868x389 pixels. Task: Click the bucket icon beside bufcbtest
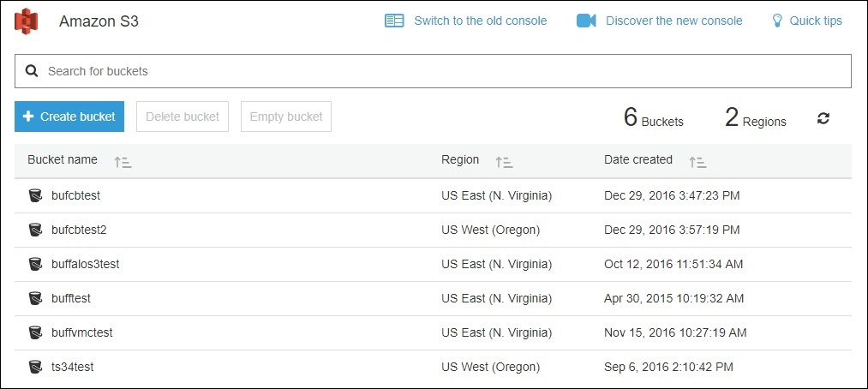click(35, 195)
